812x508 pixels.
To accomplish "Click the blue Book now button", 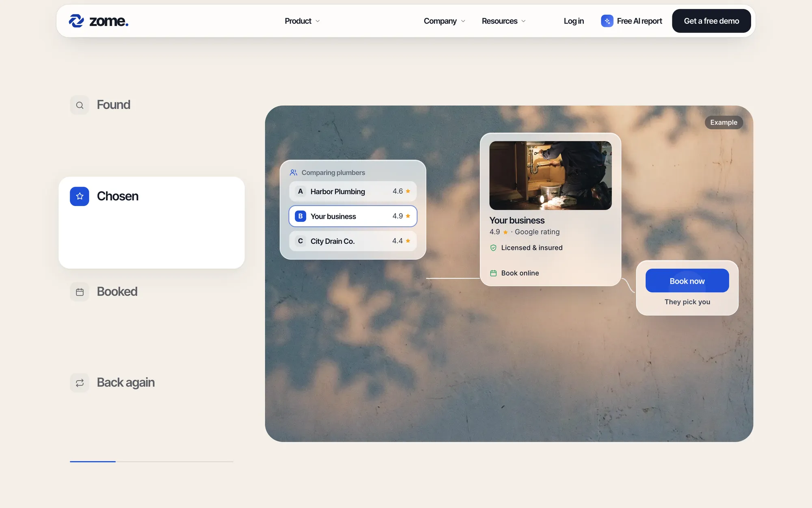I will (687, 280).
